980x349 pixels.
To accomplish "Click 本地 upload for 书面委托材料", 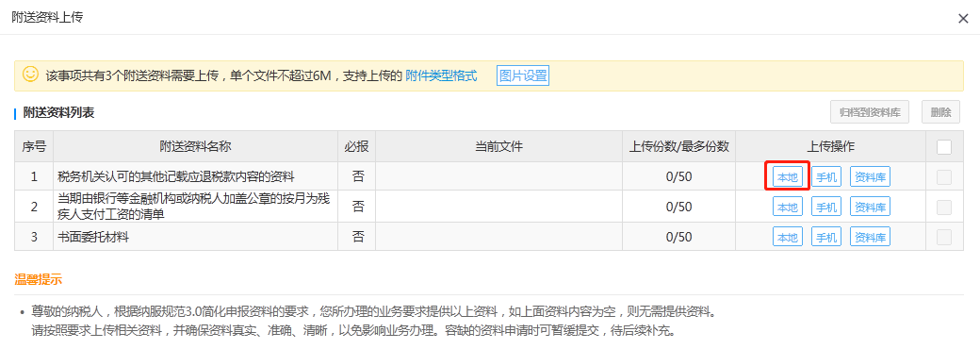I will 788,237.
